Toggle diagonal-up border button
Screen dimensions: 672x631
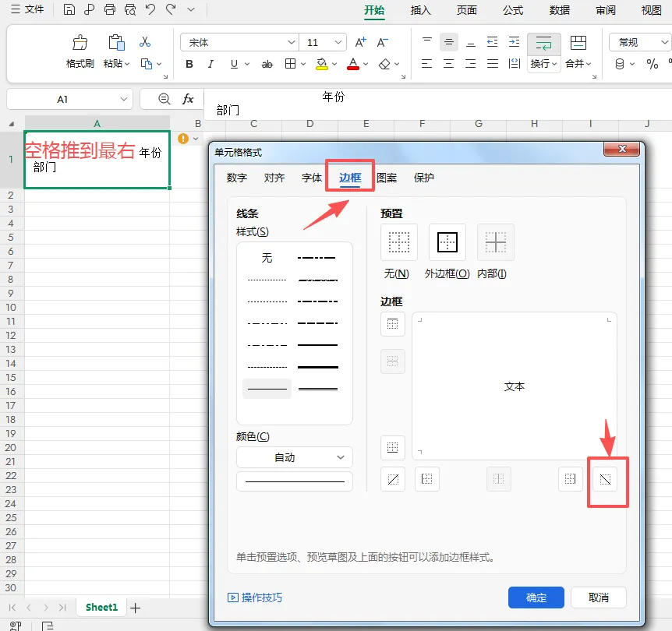click(393, 479)
